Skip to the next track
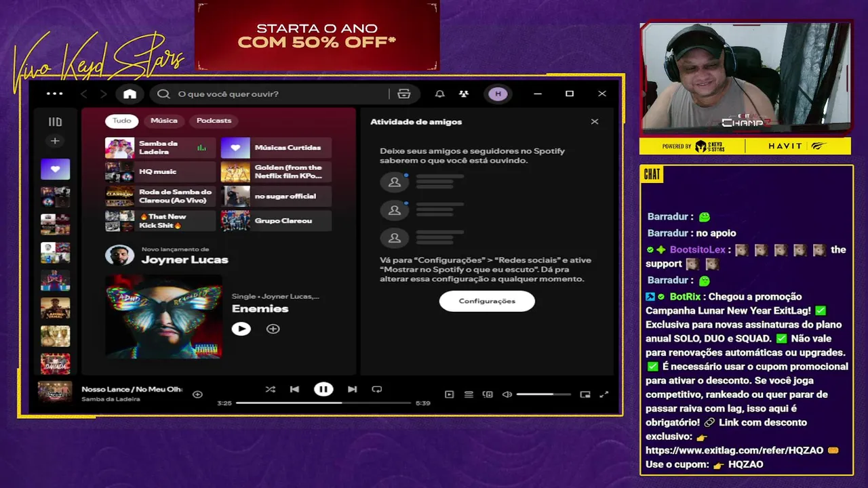This screenshot has height=488, width=868. (352, 389)
